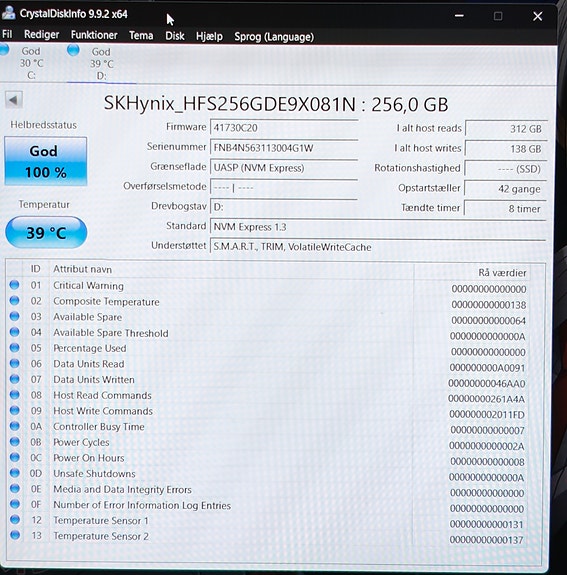Open the Disk menu
Image resolution: width=567 pixels, height=575 pixels.
click(x=175, y=36)
